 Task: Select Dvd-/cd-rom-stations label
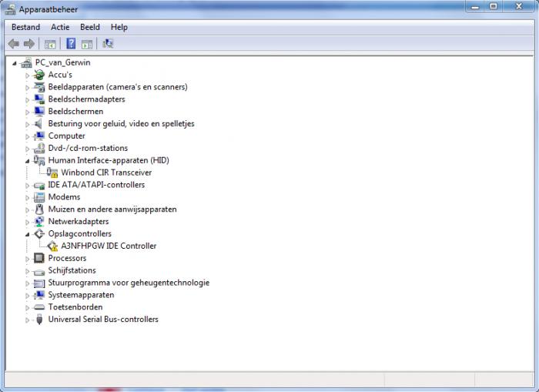(88, 148)
